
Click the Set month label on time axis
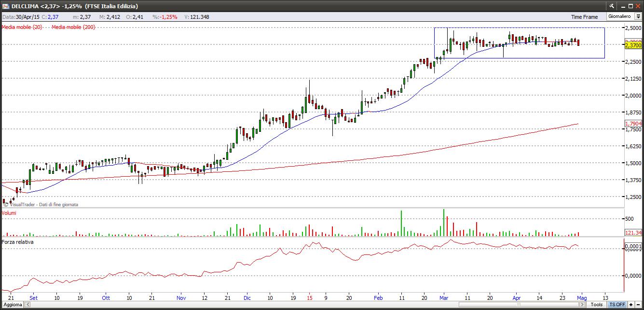tap(33, 298)
